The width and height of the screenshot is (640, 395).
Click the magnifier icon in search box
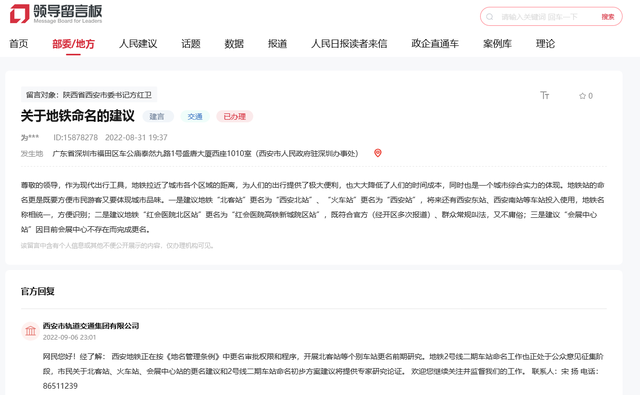490,17
